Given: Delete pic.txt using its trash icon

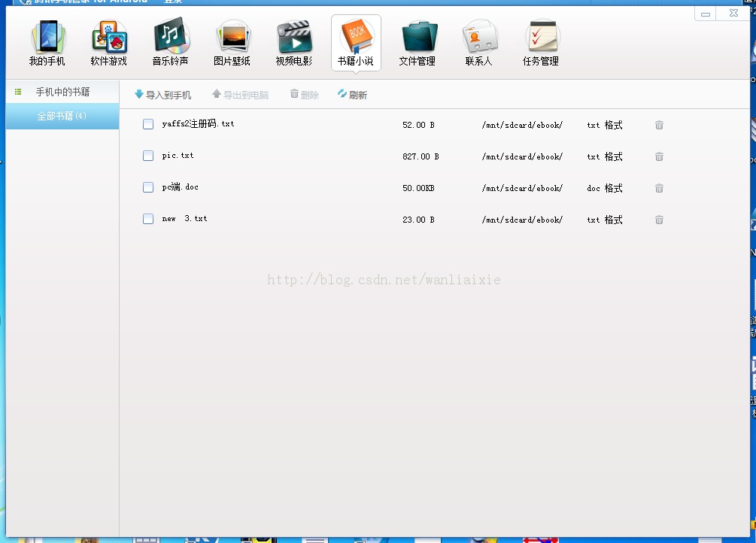Looking at the screenshot, I should (x=659, y=156).
